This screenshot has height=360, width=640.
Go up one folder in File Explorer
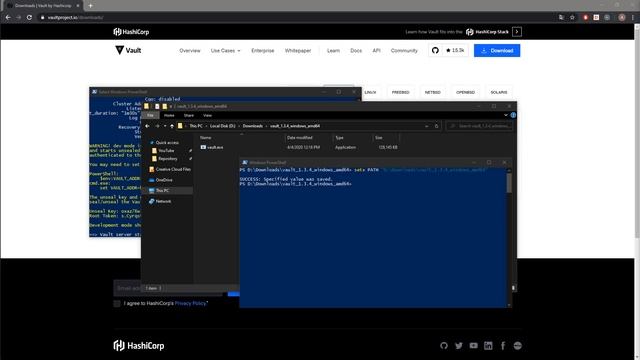pyautogui.click(x=172, y=126)
